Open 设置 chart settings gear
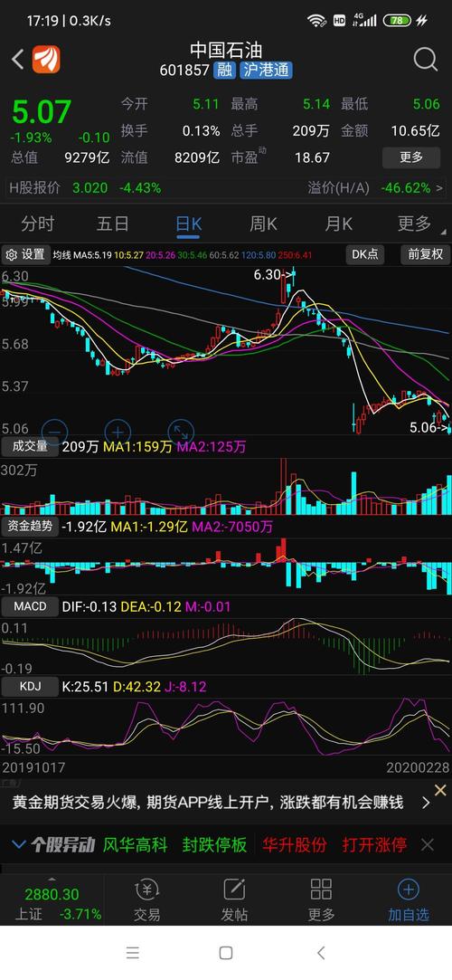The image size is (452, 980). click(x=25, y=254)
